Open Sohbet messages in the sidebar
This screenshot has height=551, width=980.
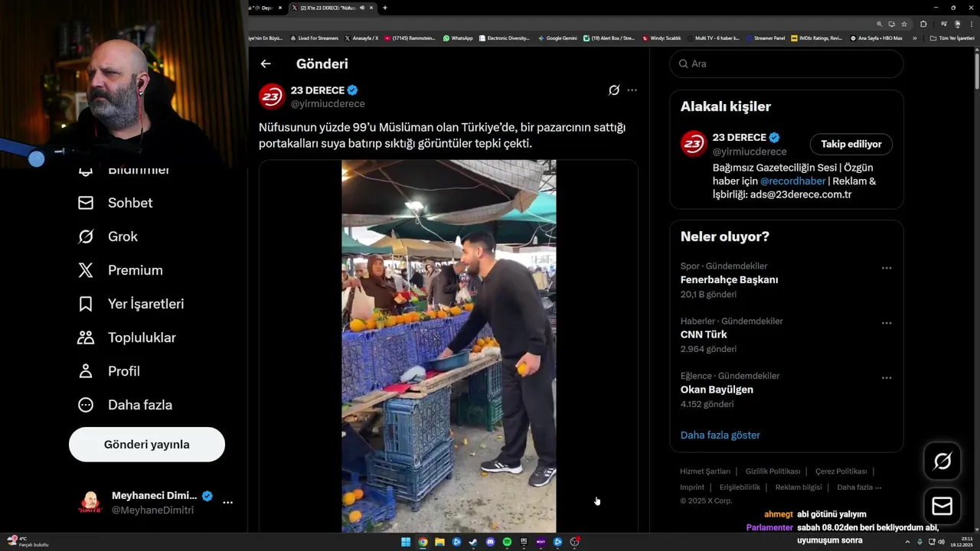116,203
